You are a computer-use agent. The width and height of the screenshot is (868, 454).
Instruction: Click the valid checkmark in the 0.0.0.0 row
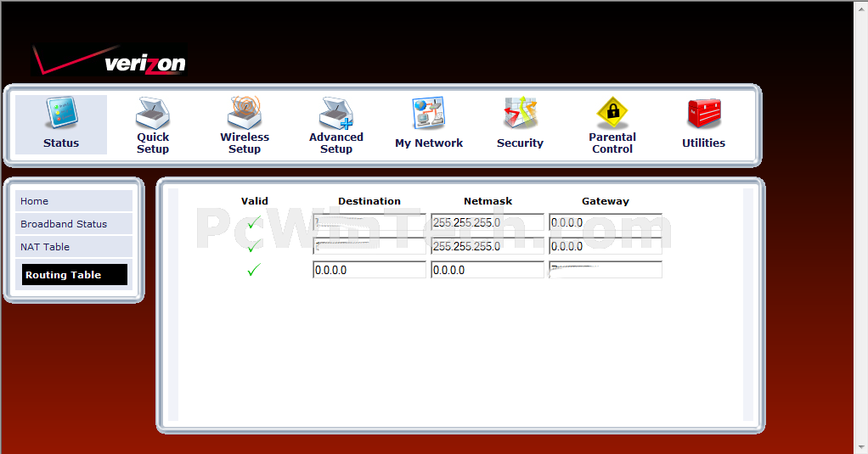[254, 270]
